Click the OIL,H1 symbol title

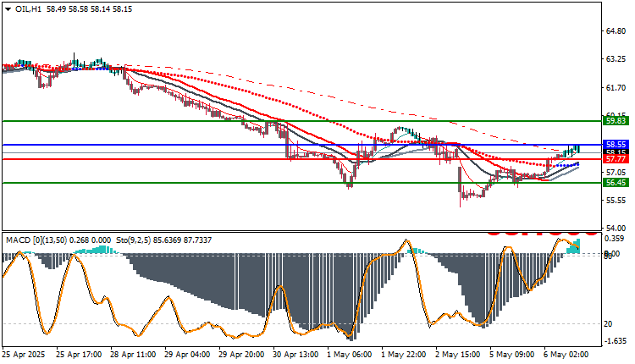click(x=28, y=9)
